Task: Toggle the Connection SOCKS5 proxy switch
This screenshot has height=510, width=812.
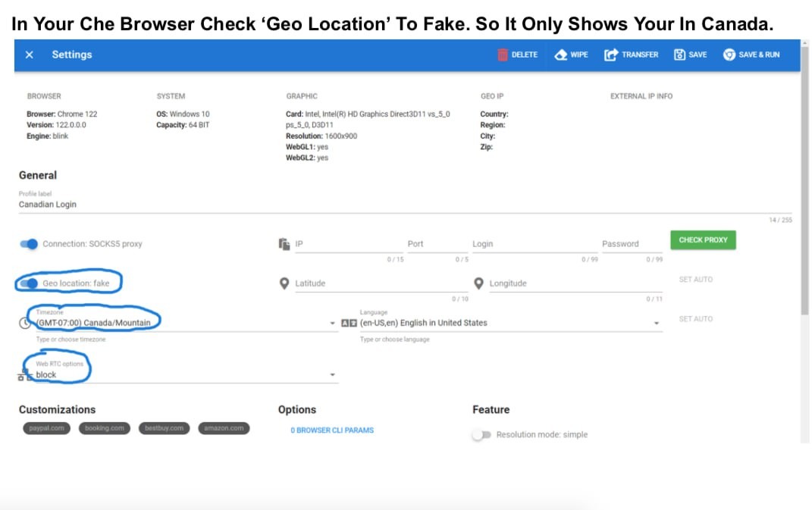Action: pyautogui.click(x=29, y=244)
